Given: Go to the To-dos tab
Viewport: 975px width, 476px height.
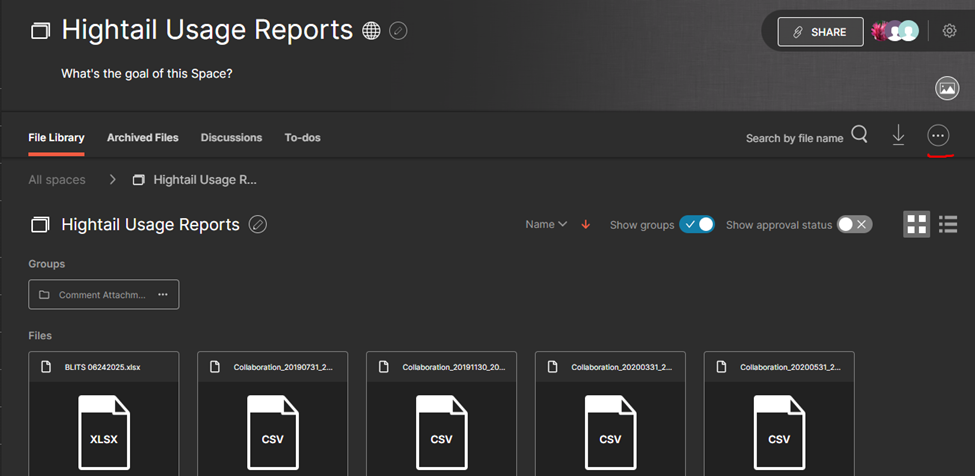Looking at the screenshot, I should [x=303, y=138].
